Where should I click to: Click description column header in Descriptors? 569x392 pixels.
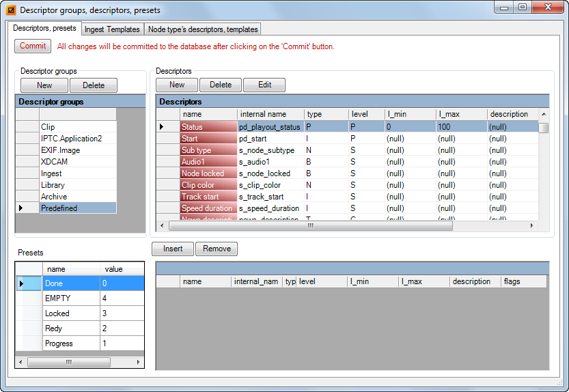[x=512, y=114]
